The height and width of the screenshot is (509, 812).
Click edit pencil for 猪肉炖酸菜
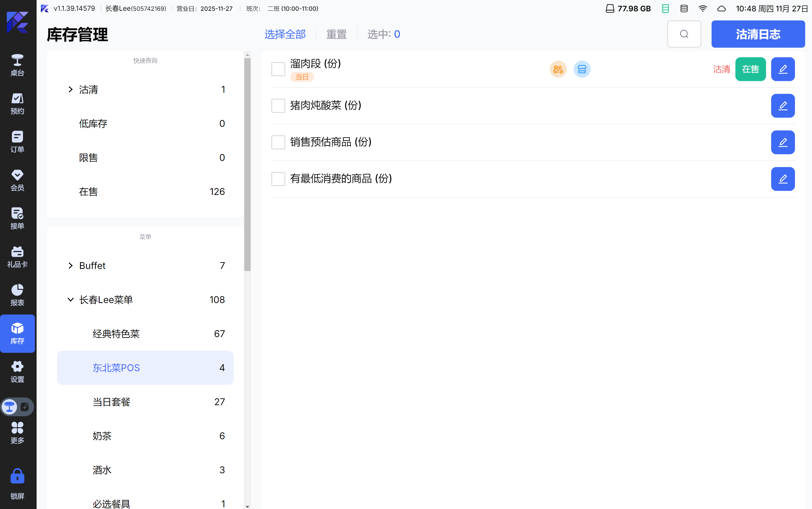point(783,106)
